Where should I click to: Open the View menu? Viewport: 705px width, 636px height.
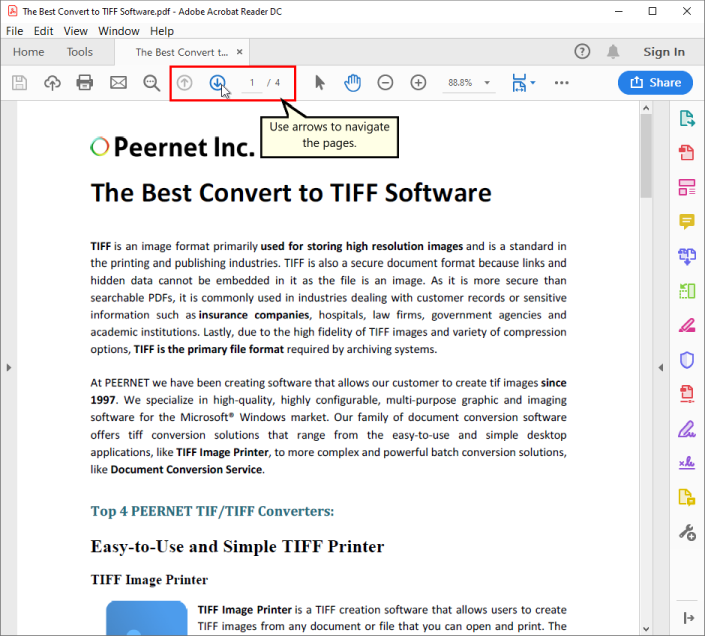[76, 31]
